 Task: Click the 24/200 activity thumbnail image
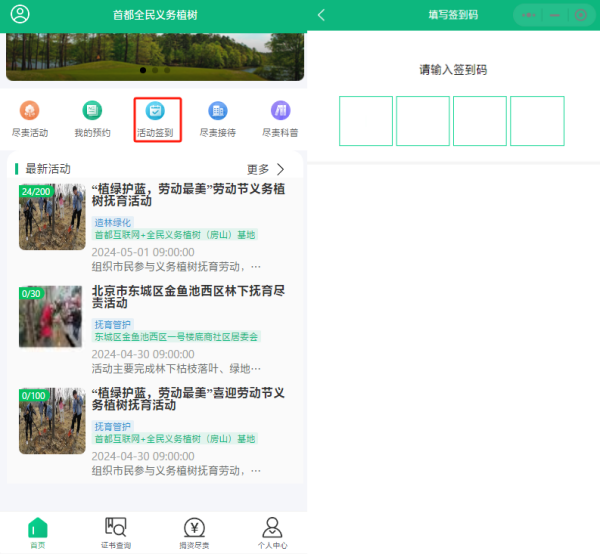click(52, 217)
